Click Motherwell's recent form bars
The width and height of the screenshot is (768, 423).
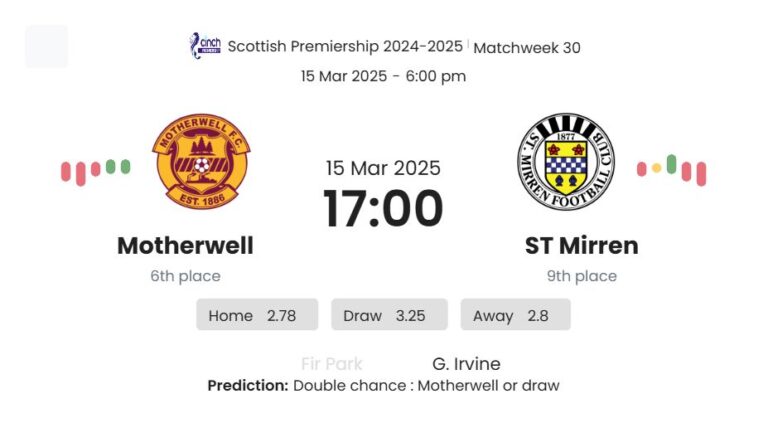point(95,170)
